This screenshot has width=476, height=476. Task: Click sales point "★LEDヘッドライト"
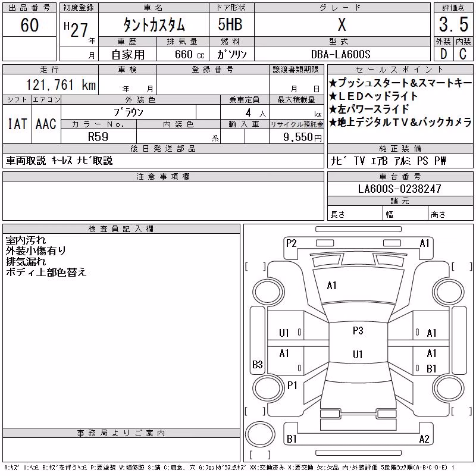click(x=374, y=96)
